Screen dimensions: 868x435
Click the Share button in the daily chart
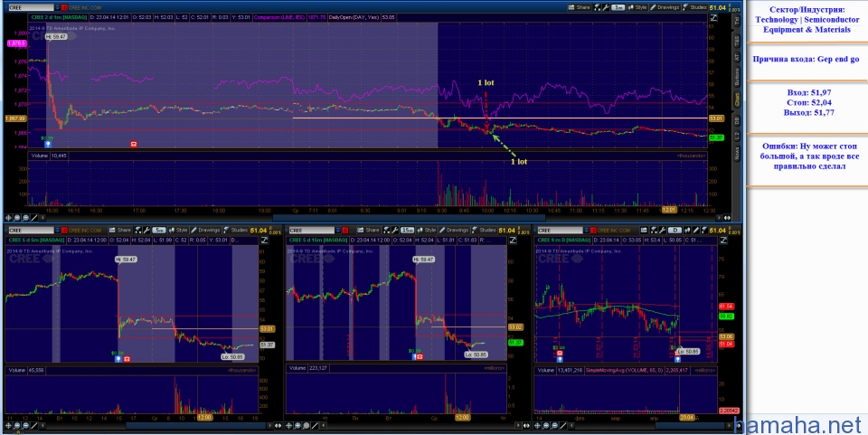646,231
